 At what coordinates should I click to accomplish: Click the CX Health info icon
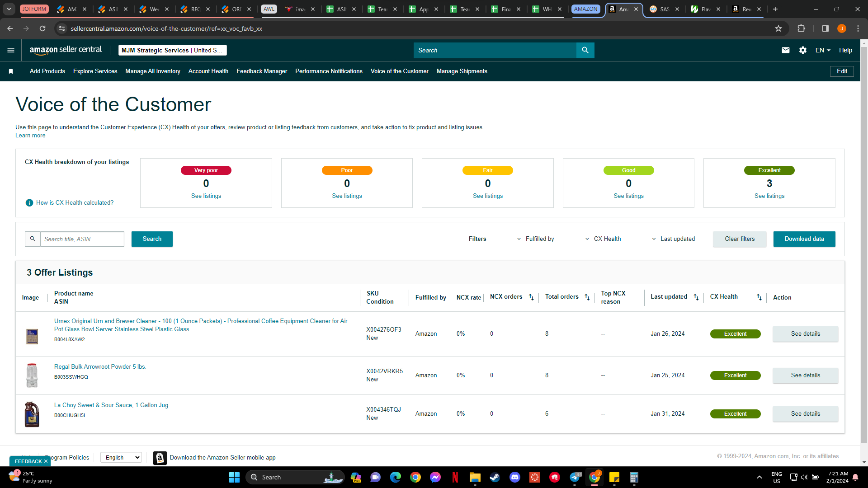click(29, 203)
